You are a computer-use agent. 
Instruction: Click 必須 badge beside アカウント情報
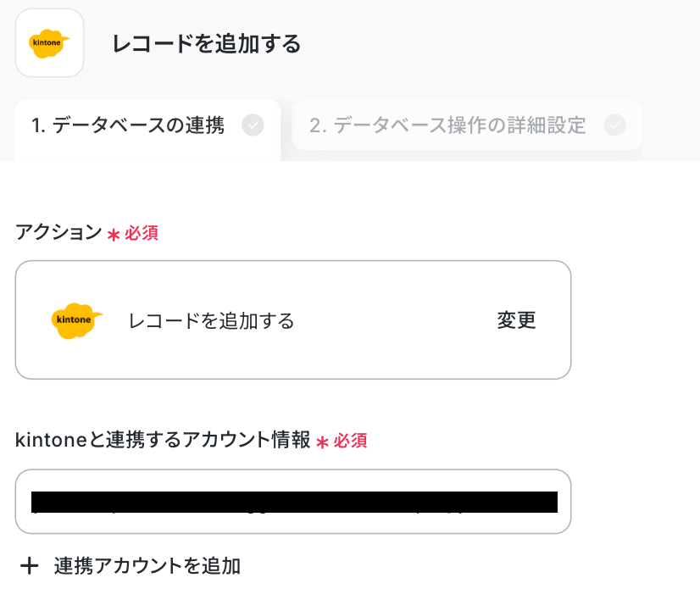click(350, 441)
